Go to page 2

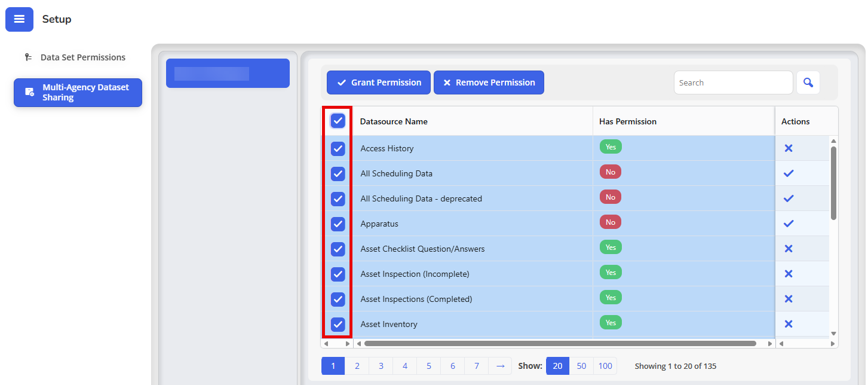[x=357, y=366]
